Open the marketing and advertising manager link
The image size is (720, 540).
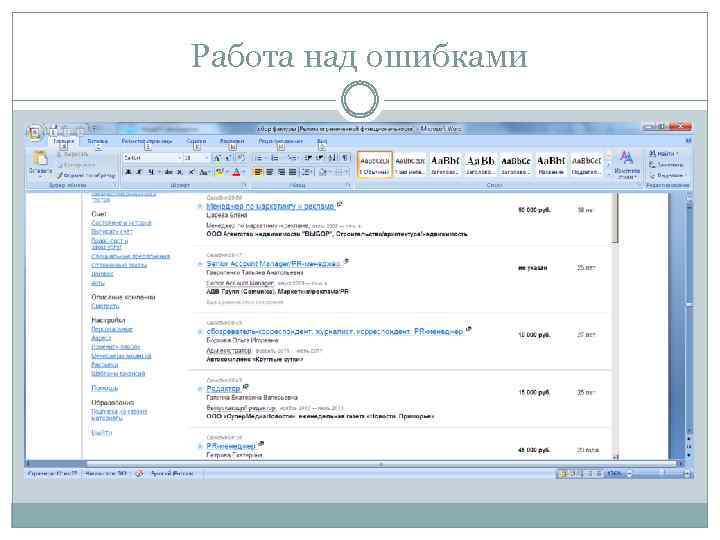(x=270, y=207)
